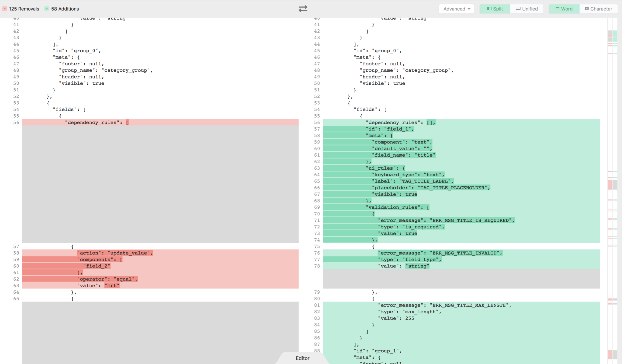Click the 58 Additions label
The image size is (622, 364).
pyautogui.click(x=65, y=9)
